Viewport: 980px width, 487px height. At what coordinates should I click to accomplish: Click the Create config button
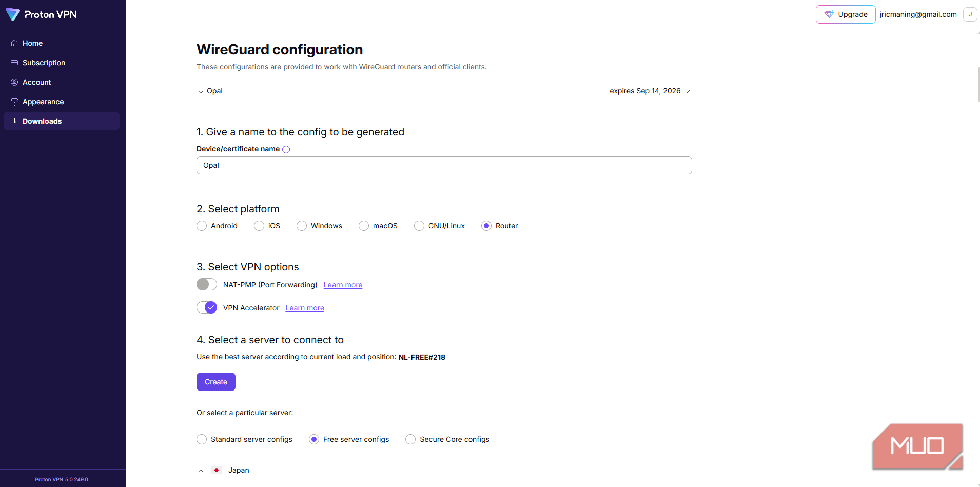click(216, 382)
